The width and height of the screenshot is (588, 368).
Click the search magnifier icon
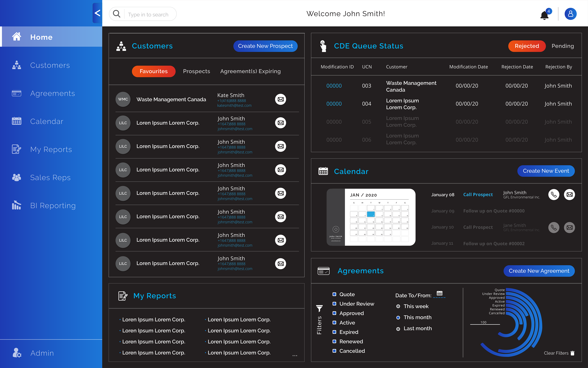coord(117,14)
